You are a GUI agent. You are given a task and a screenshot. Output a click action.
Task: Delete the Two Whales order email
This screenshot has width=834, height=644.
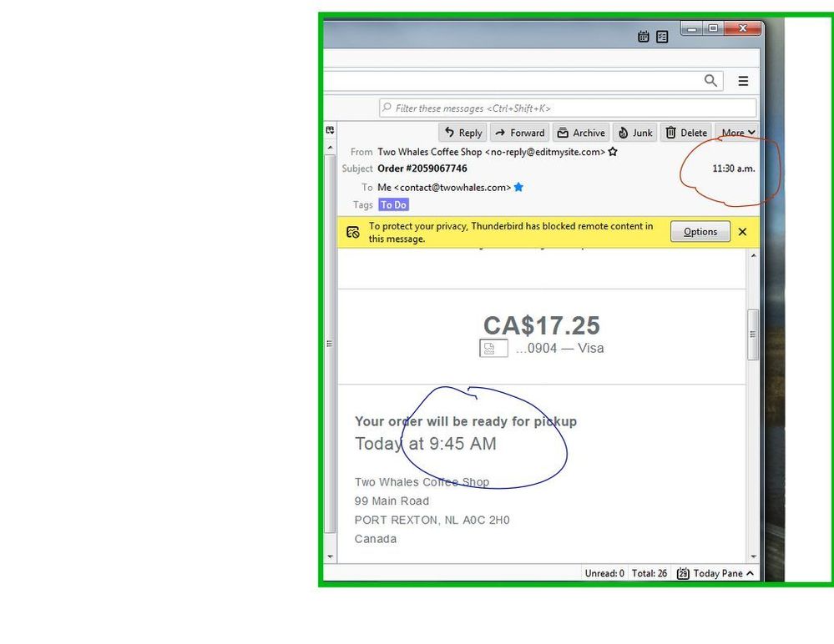(x=685, y=133)
